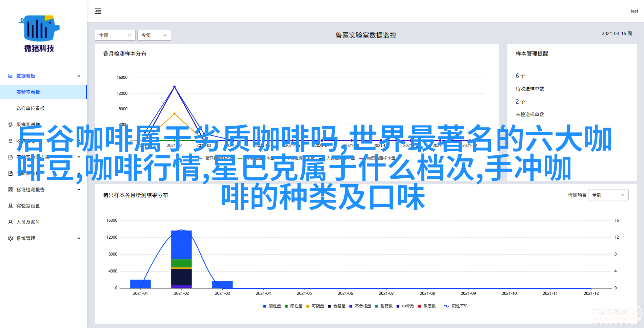Open the 猪场检测报告 menu item

(x=43, y=190)
